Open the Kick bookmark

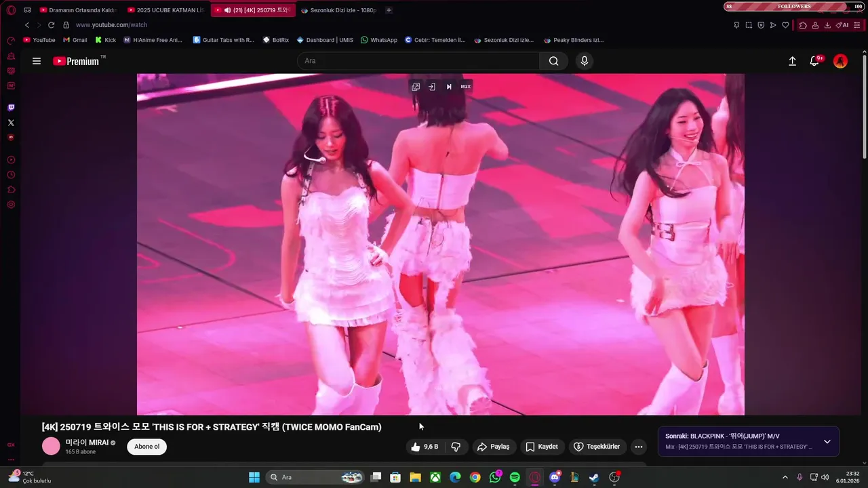coord(106,40)
